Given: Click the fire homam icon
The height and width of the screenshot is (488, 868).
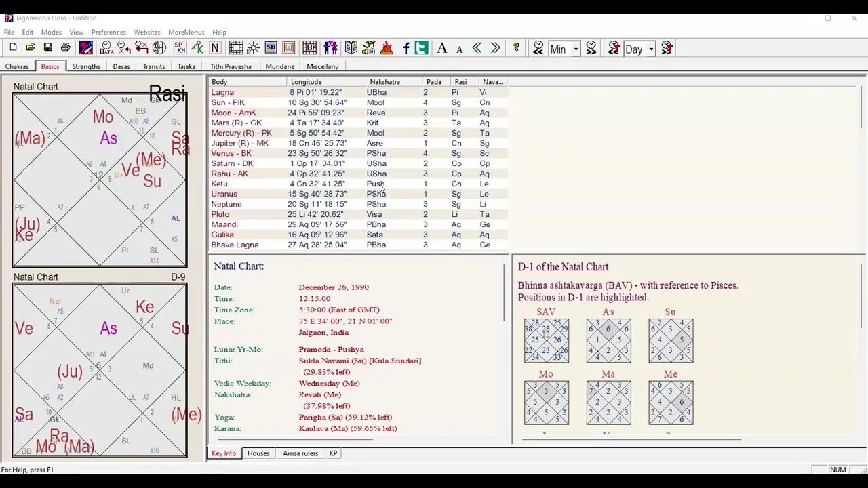Looking at the screenshot, I should pyautogui.click(x=387, y=47).
